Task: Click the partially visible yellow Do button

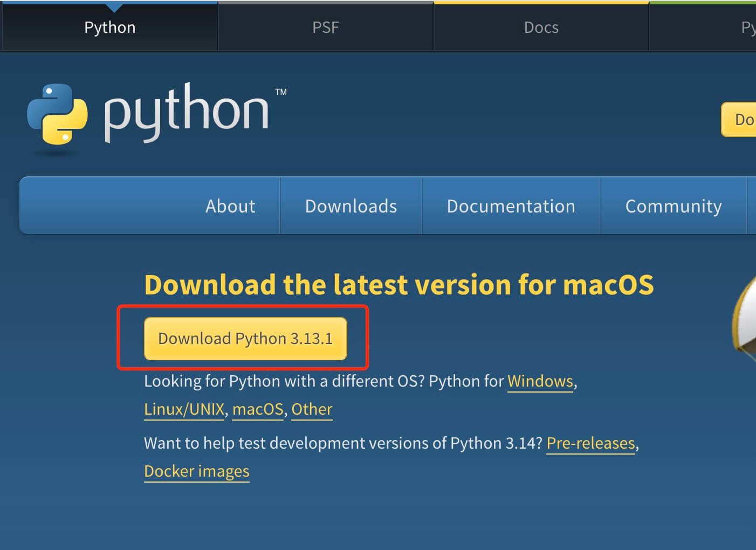Action: (739, 119)
